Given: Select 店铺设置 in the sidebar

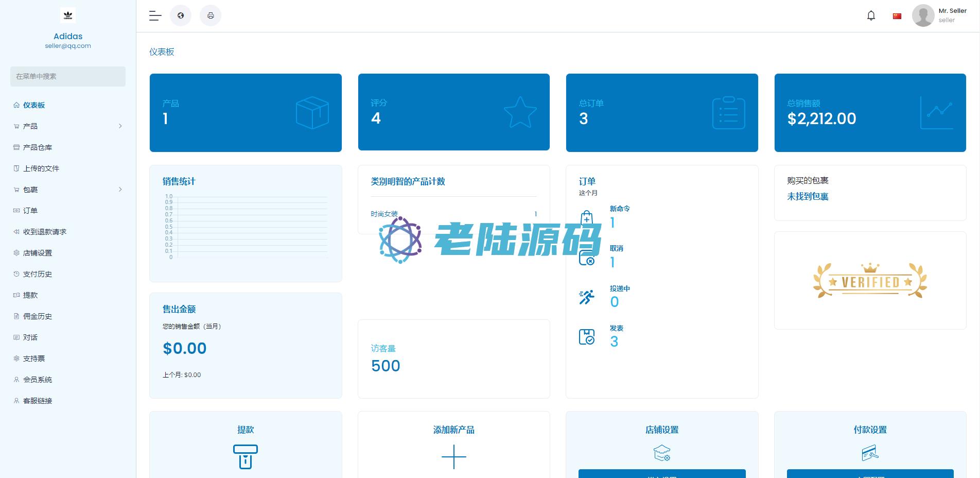Looking at the screenshot, I should (38, 253).
